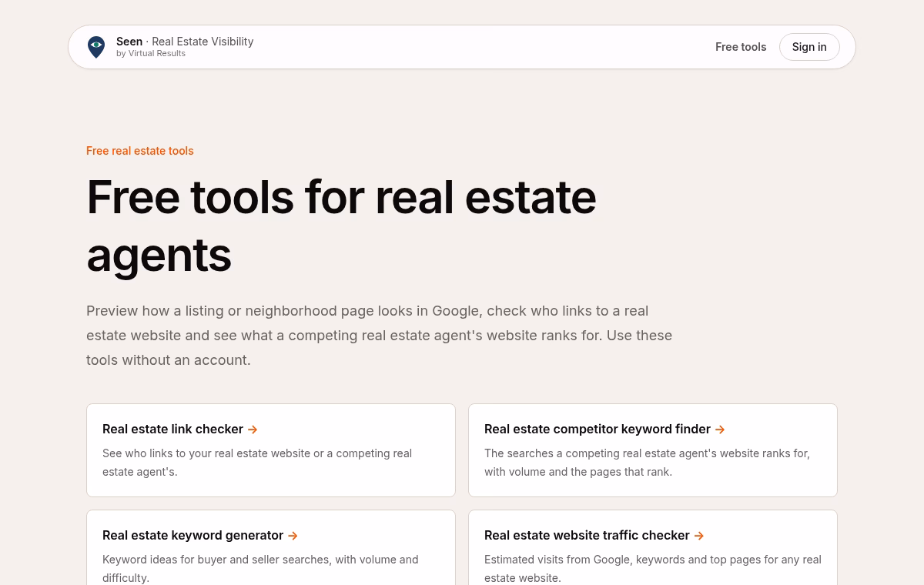Image resolution: width=924 pixels, height=585 pixels.
Task: Open Real estate website traffic checker
Action: click(653, 547)
